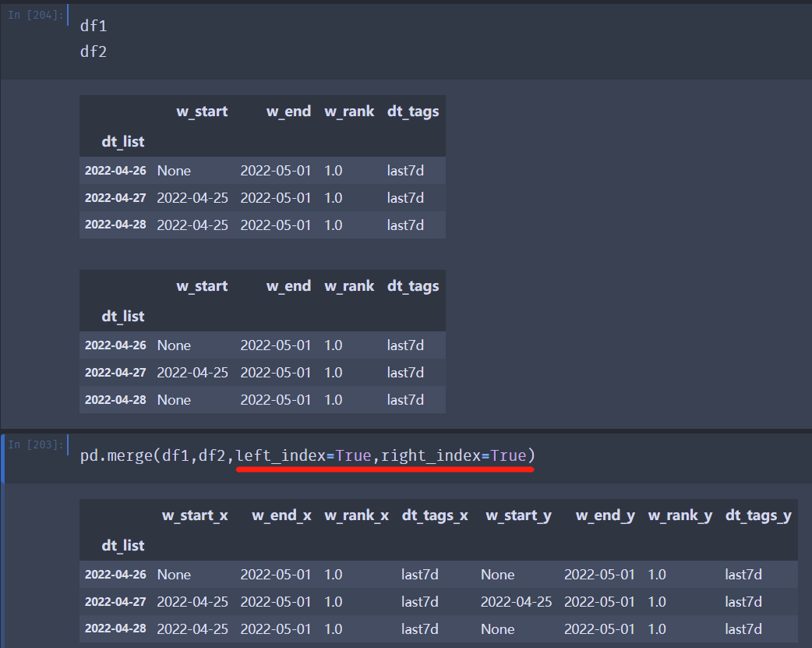812x648 pixels.
Task: Click dt_tags header in second table
Action: pyautogui.click(x=413, y=286)
